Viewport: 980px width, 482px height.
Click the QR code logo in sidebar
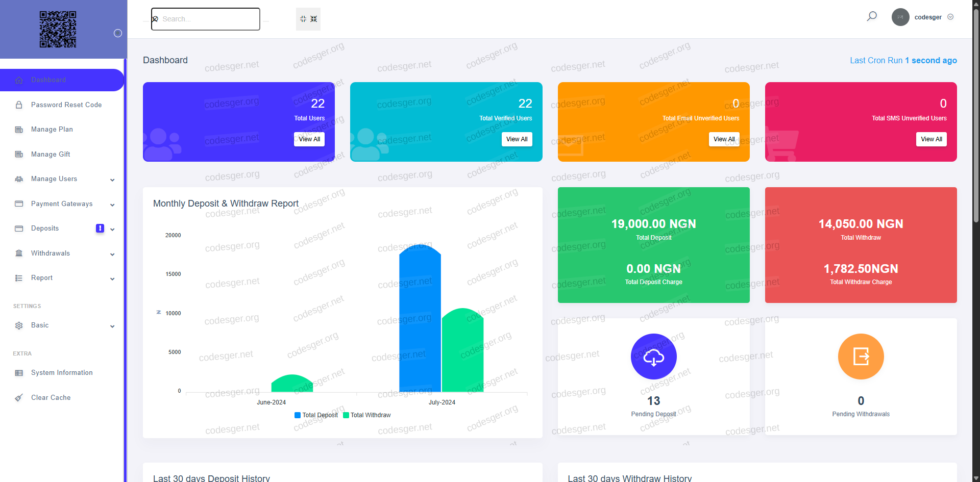(58, 29)
